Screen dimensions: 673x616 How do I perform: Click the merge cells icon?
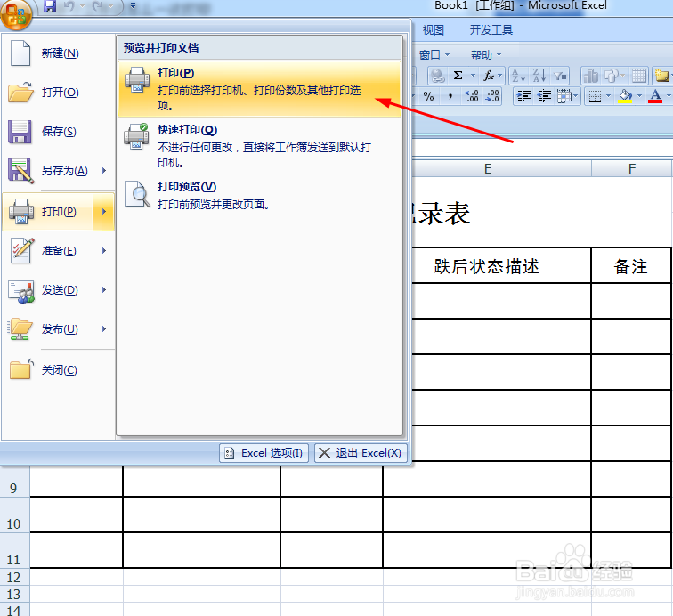(x=564, y=97)
